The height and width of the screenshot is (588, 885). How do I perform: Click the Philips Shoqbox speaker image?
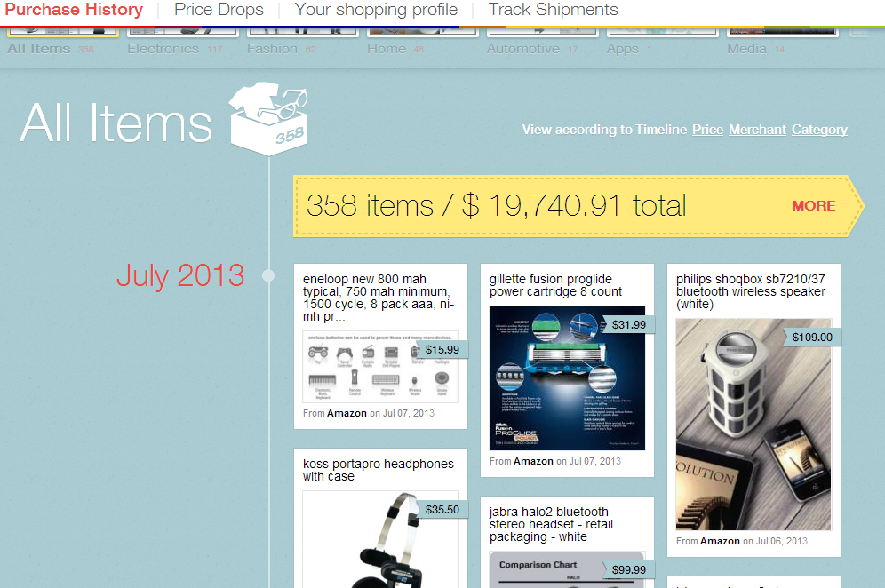(753, 425)
